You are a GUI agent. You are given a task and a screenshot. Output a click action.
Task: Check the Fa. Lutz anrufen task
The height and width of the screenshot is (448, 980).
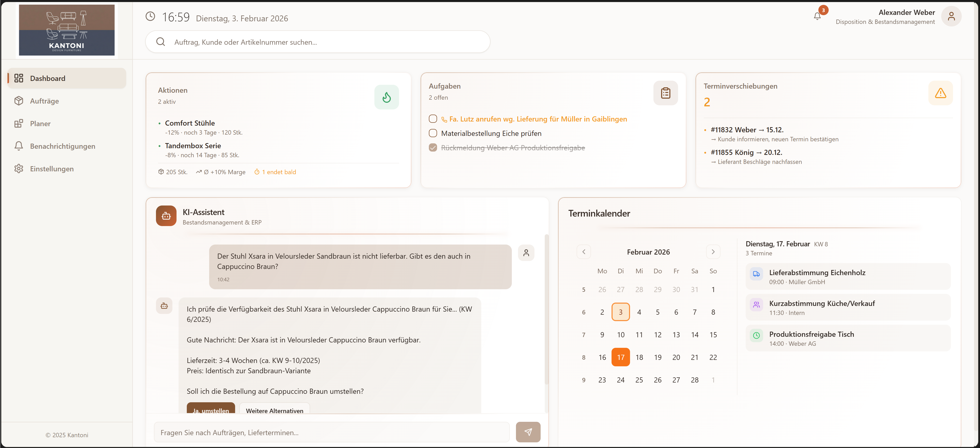[x=432, y=119]
